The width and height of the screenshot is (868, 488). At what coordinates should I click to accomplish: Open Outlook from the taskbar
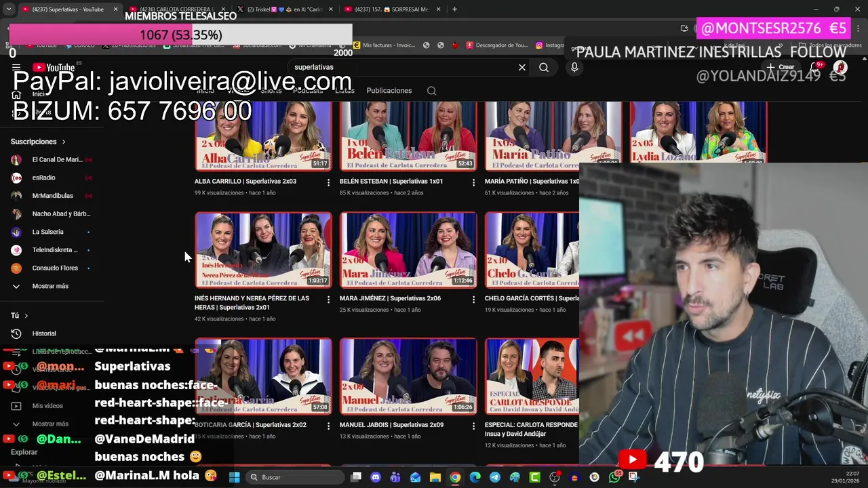pos(415,477)
